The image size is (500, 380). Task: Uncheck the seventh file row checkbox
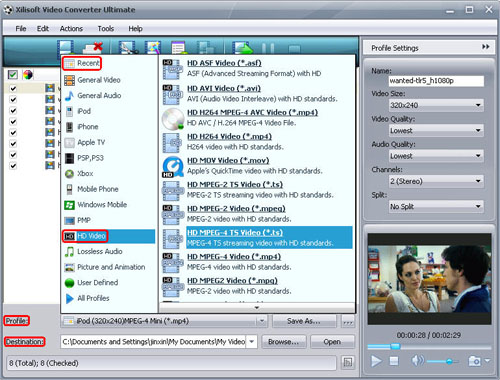[13, 154]
